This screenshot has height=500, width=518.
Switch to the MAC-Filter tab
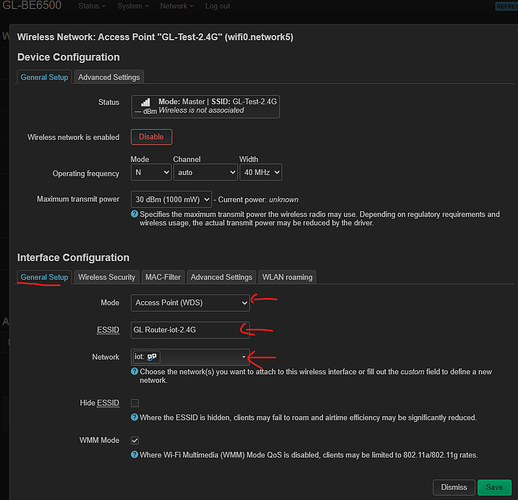[x=163, y=277]
